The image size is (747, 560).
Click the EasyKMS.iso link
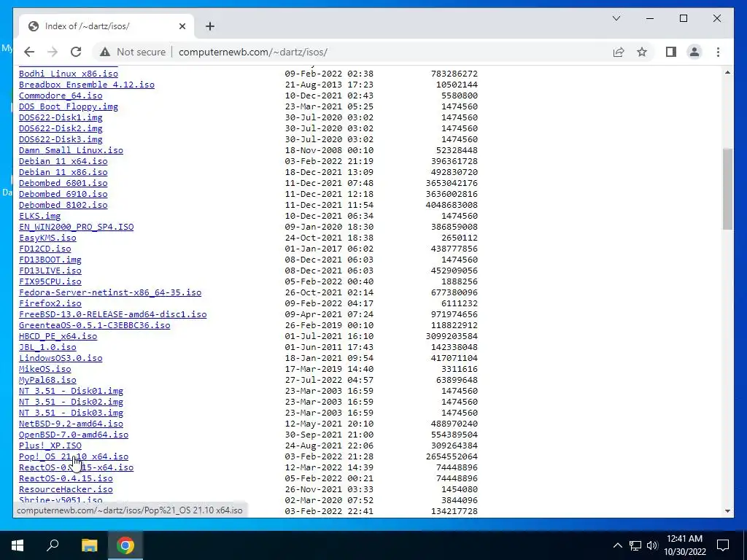[x=47, y=238]
